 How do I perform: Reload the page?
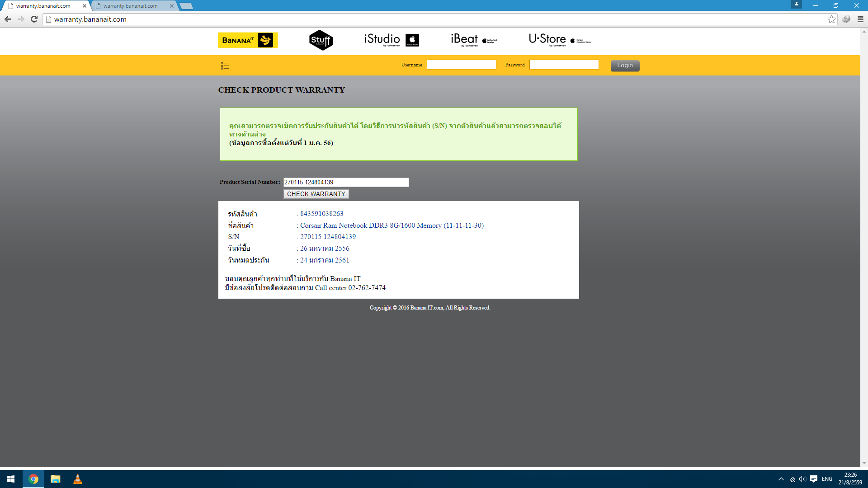tap(34, 19)
